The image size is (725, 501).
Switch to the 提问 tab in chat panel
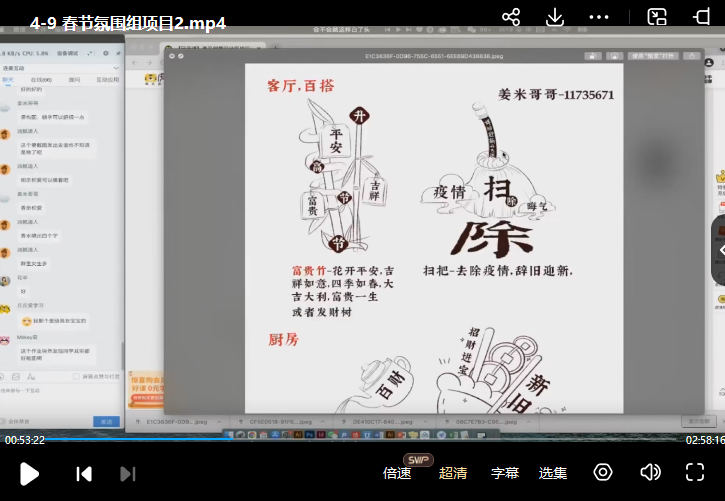click(74, 77)
